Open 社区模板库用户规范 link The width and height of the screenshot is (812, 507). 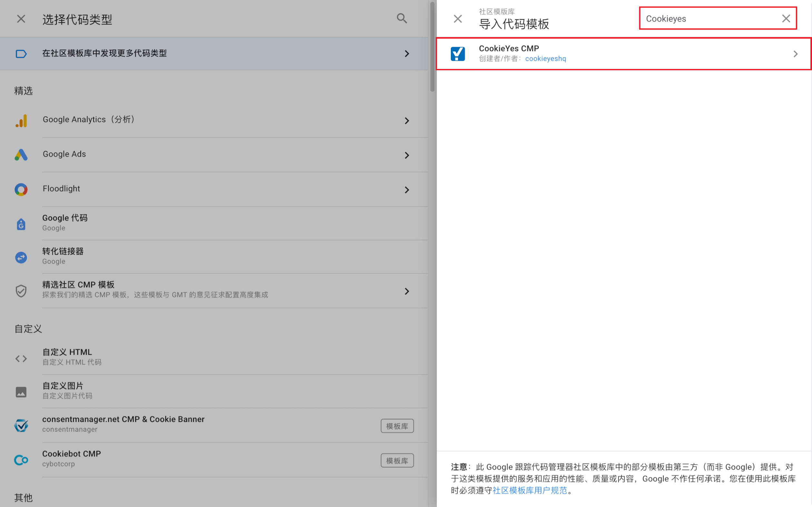(x=530, y=490)
